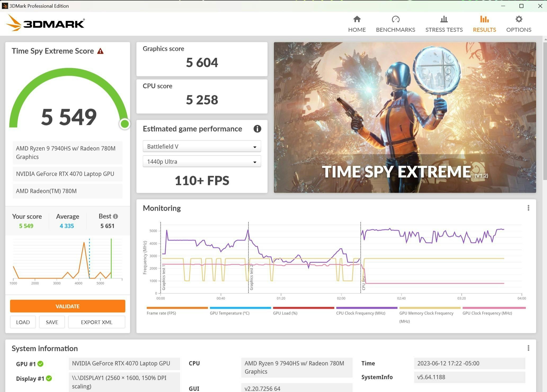This screenshot has height=392, width=547.
Task: Toggle the GPU Clock Frequency pink legend
Action: click(x=494, y=311)
